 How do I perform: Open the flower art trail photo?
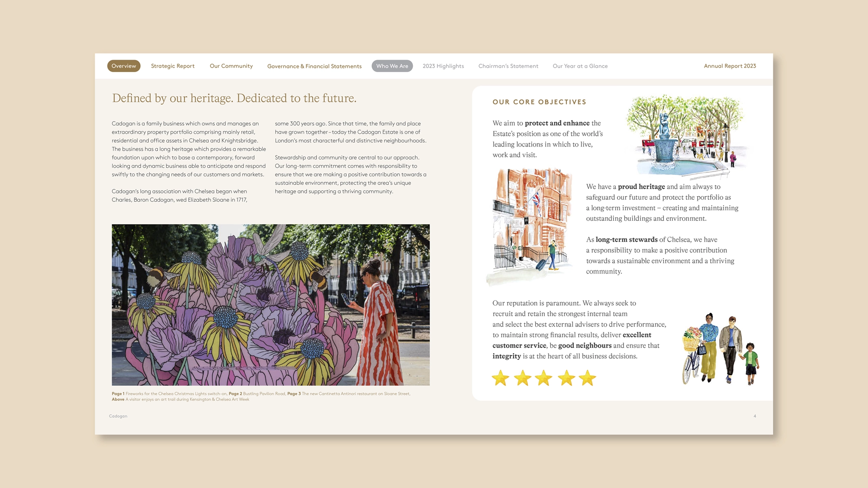pyautogui.click(x=271, y=304)
